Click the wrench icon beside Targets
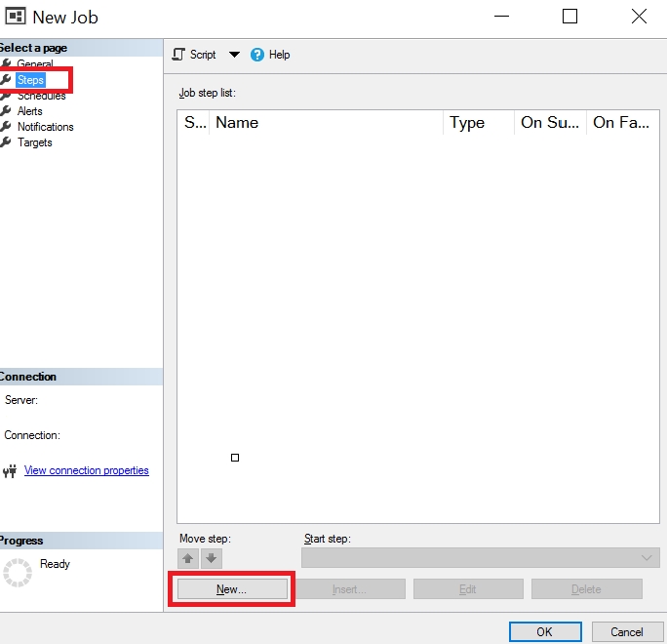The width and height of the screenshot is (667, 644). [6, 142]
